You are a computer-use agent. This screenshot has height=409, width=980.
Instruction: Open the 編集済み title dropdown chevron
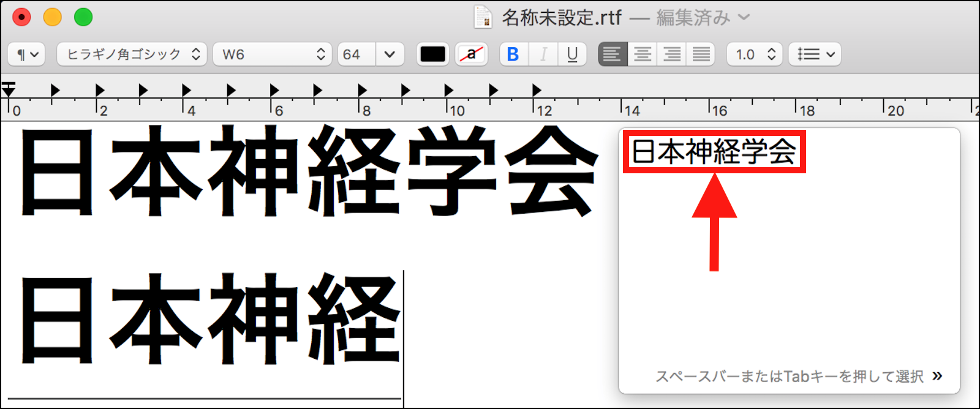coord(744,17)
